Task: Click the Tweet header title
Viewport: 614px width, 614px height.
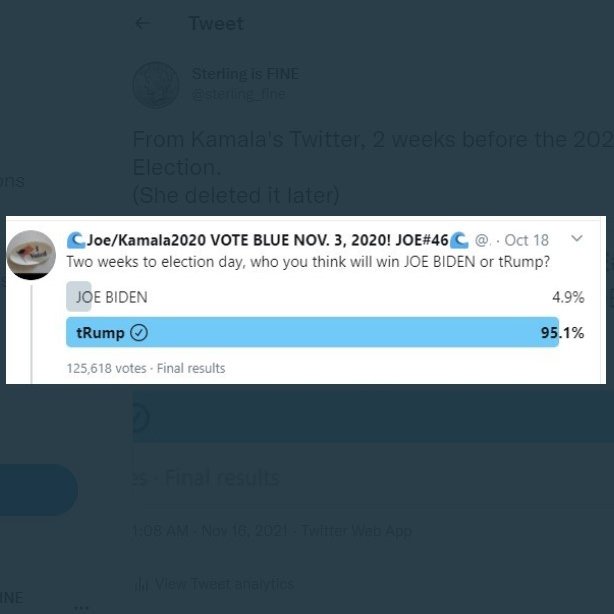Action: [216, 24]
